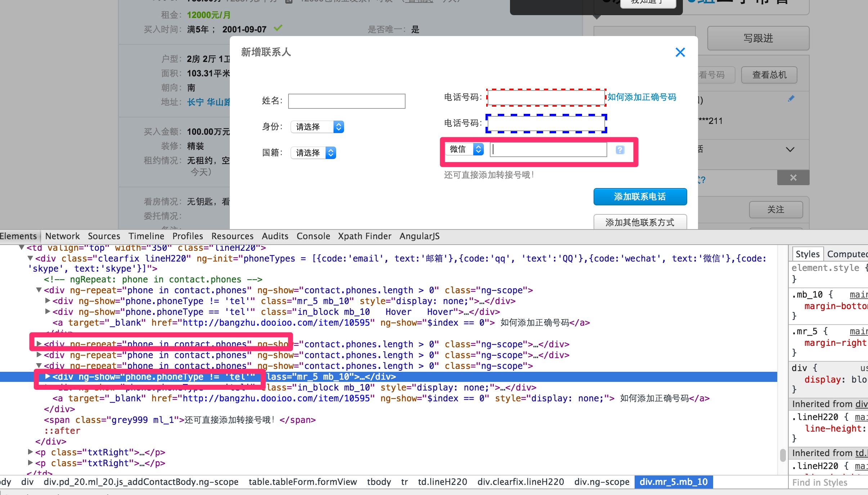Open the 如何添加正确号码 link in the dialog
868x495 pixels.
[642, 97]
